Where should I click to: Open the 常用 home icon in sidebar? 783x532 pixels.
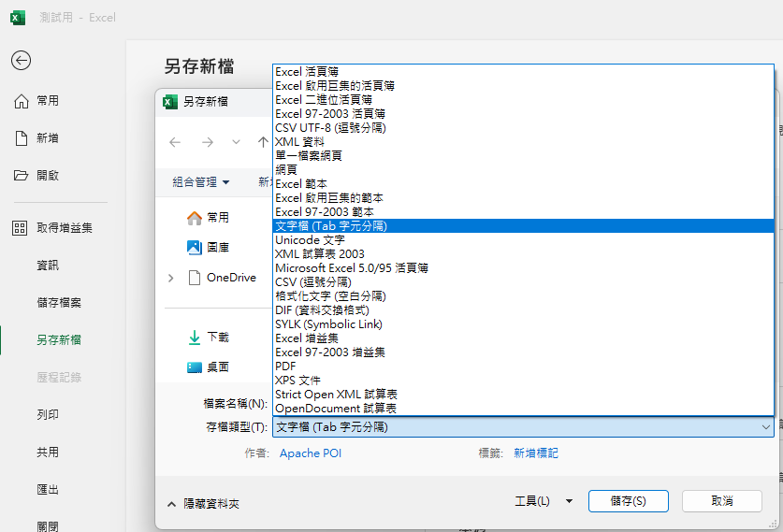(21, 101)
